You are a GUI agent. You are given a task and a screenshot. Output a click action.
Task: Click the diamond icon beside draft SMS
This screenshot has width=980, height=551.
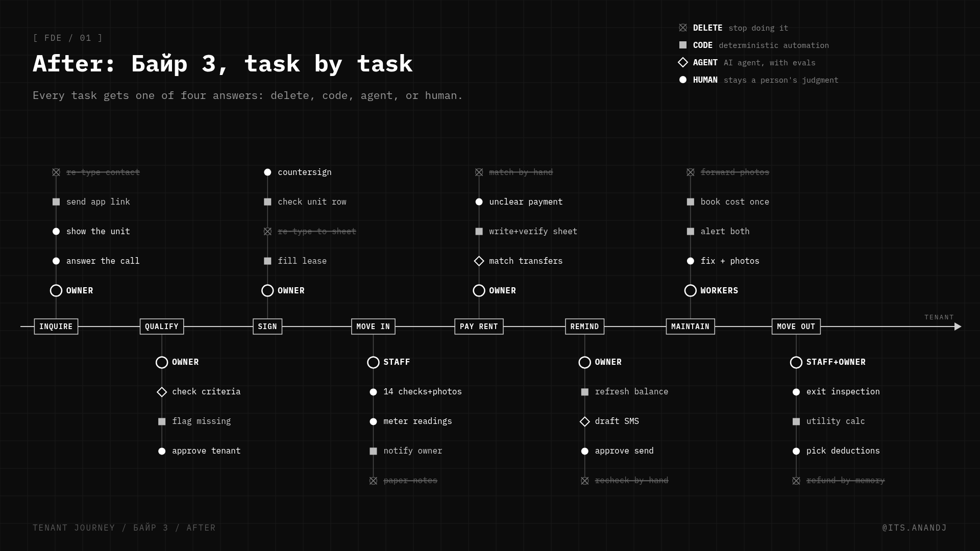[585, 421]
